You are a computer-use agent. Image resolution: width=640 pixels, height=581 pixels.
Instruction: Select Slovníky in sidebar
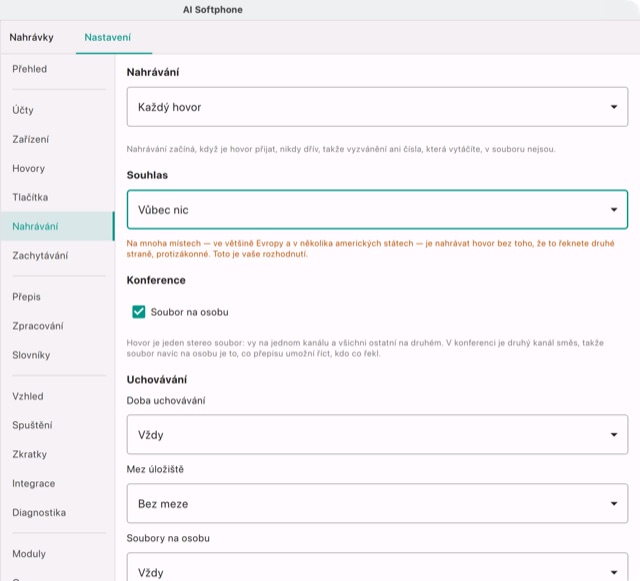pyautogui.click(x=57, y=355)
